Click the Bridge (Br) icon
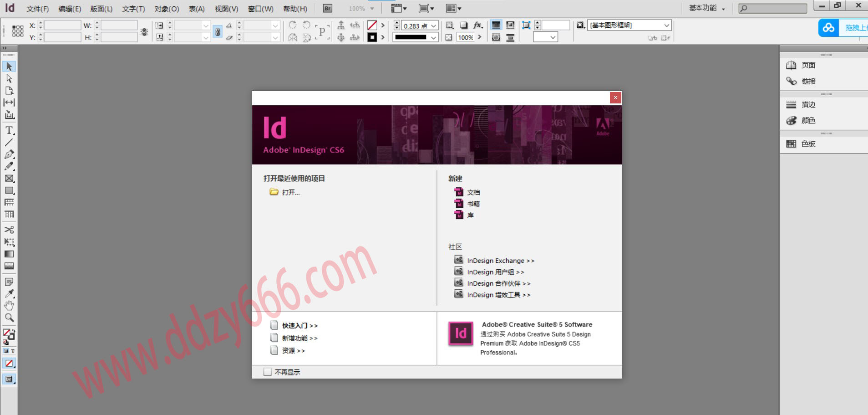The image size is (868, 415). tap(327, 8)
